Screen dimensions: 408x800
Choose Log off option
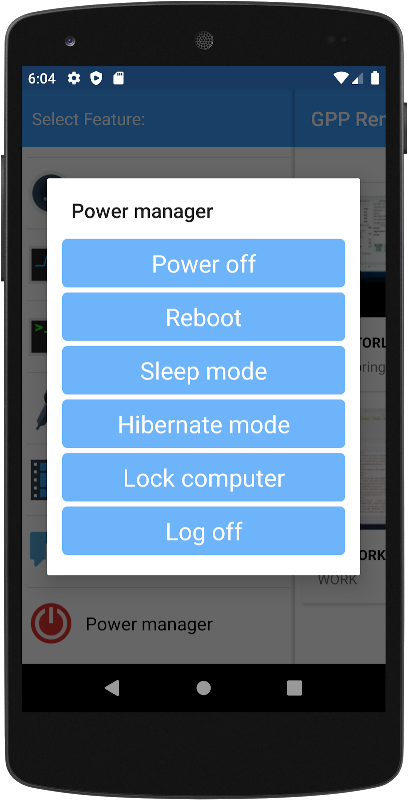coord(203,531)
